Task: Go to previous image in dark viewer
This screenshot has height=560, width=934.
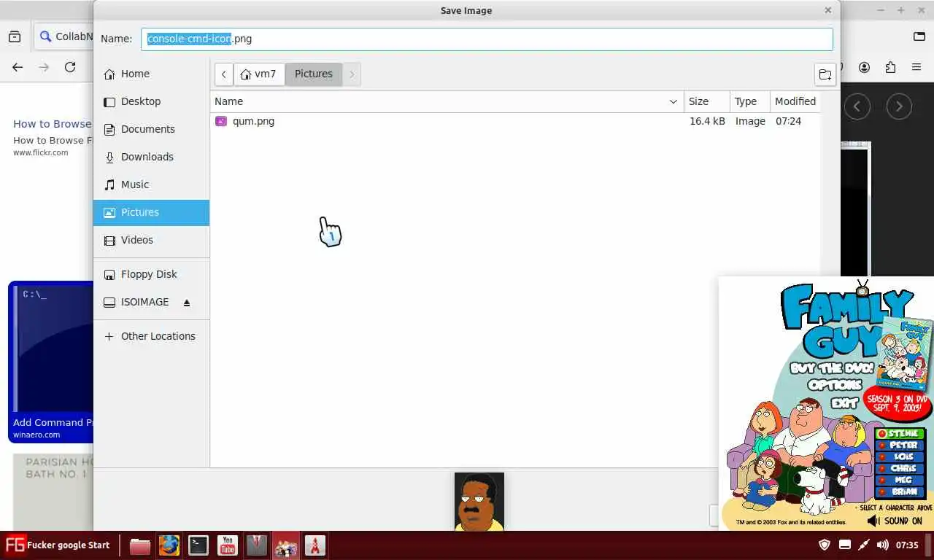Action: point(857,106)
